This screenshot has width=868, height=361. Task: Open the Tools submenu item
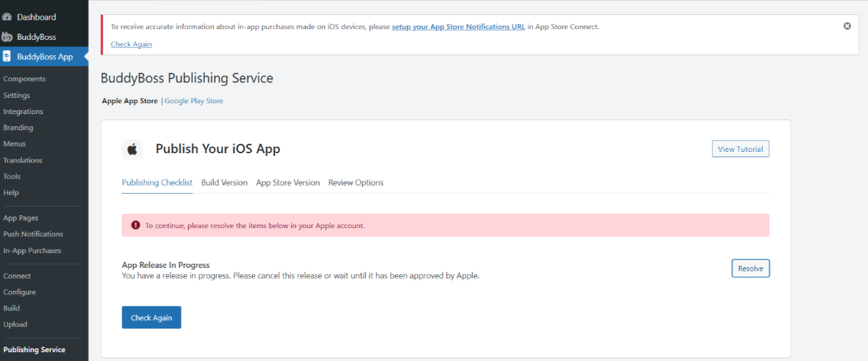click(x=12, y=176)
